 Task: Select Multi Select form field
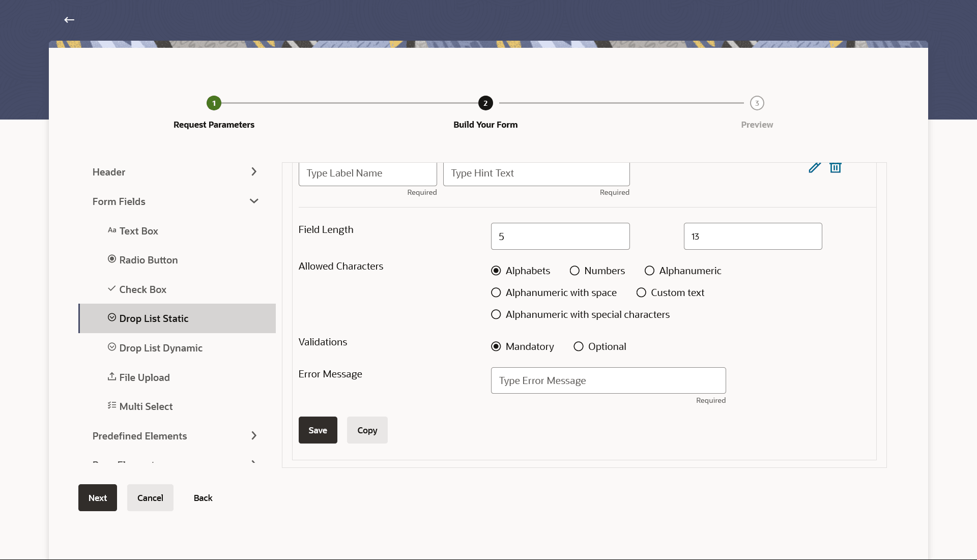coord(146,406)
